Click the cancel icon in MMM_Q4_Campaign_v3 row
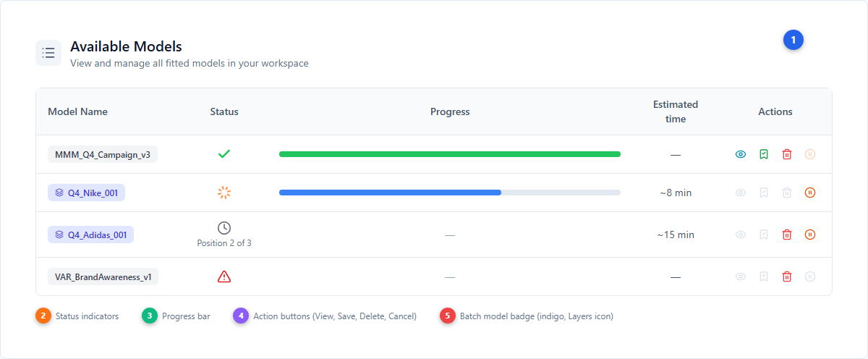 click(810, 154)
